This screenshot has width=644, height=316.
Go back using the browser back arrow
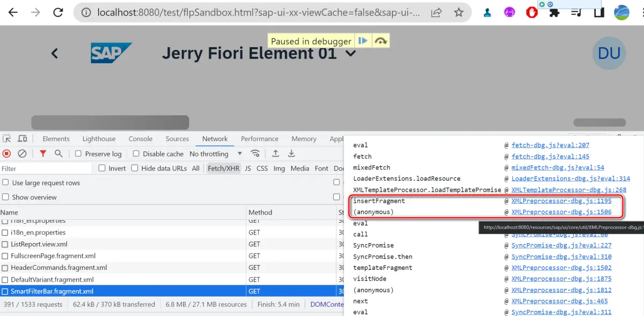pyautogui.click(x=13, y=12)
